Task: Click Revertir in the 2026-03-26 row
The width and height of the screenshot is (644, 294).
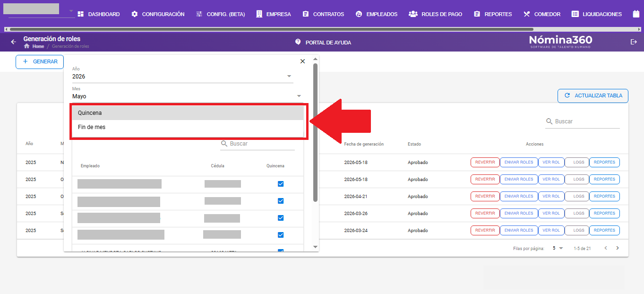Action: [485, 213]
